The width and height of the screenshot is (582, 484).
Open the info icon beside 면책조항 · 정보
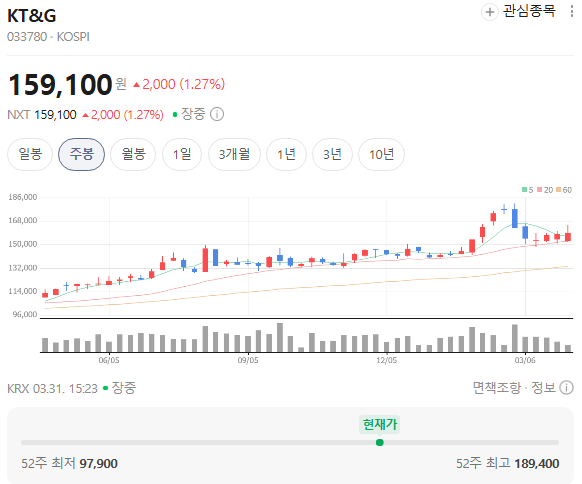[x=566, y=387]
